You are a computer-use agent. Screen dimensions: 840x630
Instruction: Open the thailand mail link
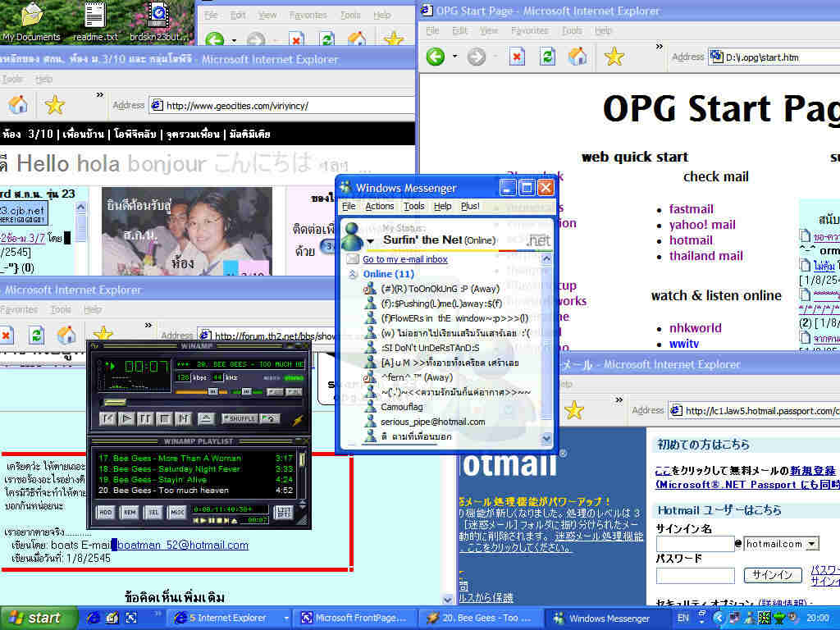coord(706,256)
